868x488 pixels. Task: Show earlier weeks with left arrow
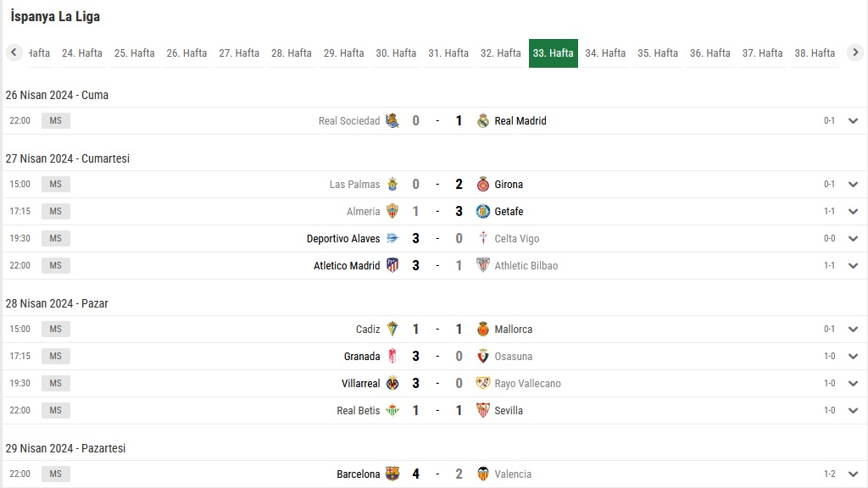(14, 53)
